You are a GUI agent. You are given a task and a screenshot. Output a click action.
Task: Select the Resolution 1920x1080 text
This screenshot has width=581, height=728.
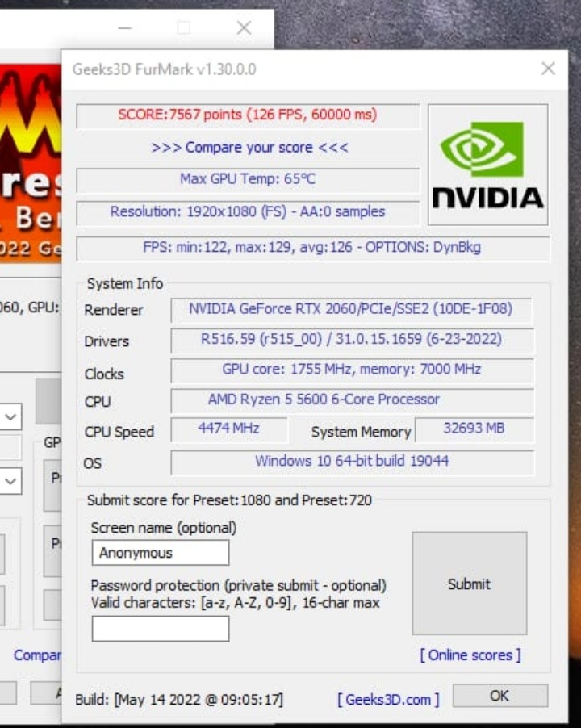tap(248, 212)
